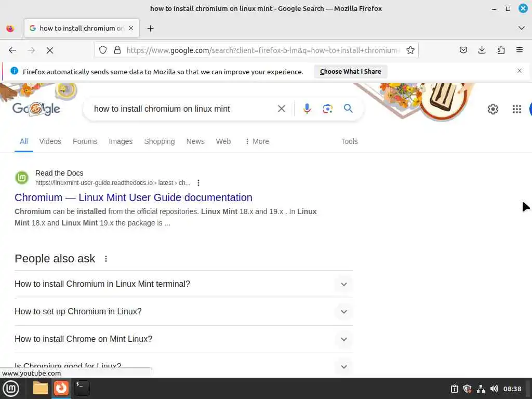
Task: View site security padlock info
Action: click(117, 50)
